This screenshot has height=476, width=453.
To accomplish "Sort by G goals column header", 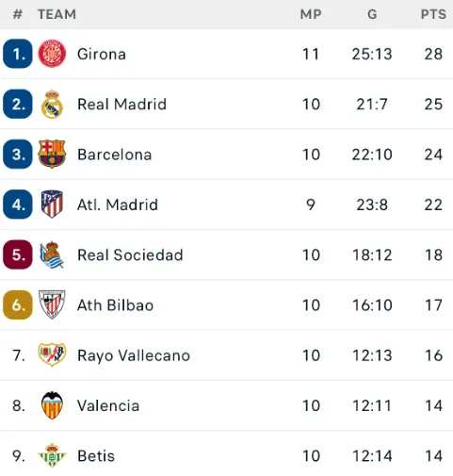I will [372, 14].
